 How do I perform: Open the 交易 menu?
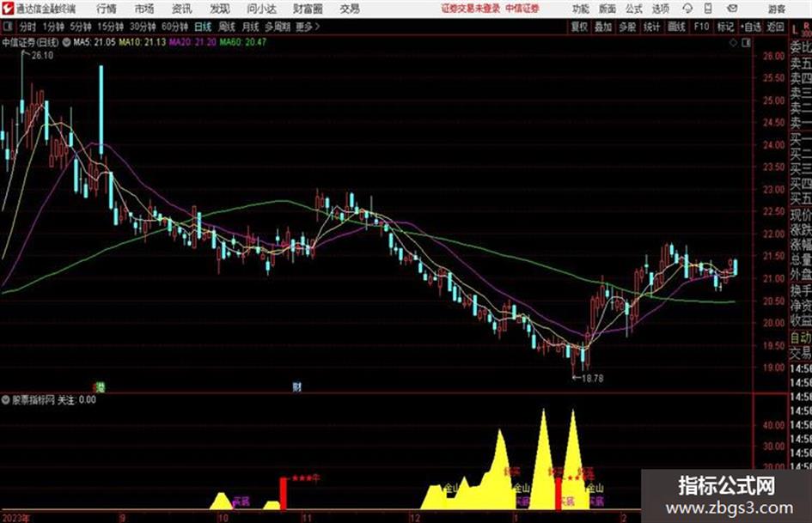350,9
